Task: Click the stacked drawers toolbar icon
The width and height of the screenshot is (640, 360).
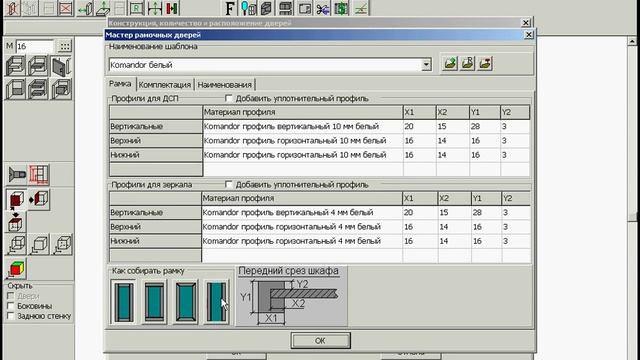Action: pyautogui.click(x=285, y=8)
